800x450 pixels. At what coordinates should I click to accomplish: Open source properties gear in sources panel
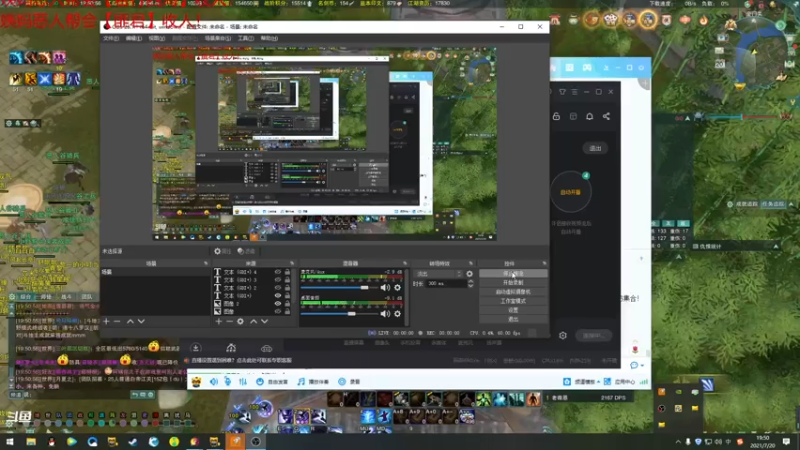[x=240, y=321]
